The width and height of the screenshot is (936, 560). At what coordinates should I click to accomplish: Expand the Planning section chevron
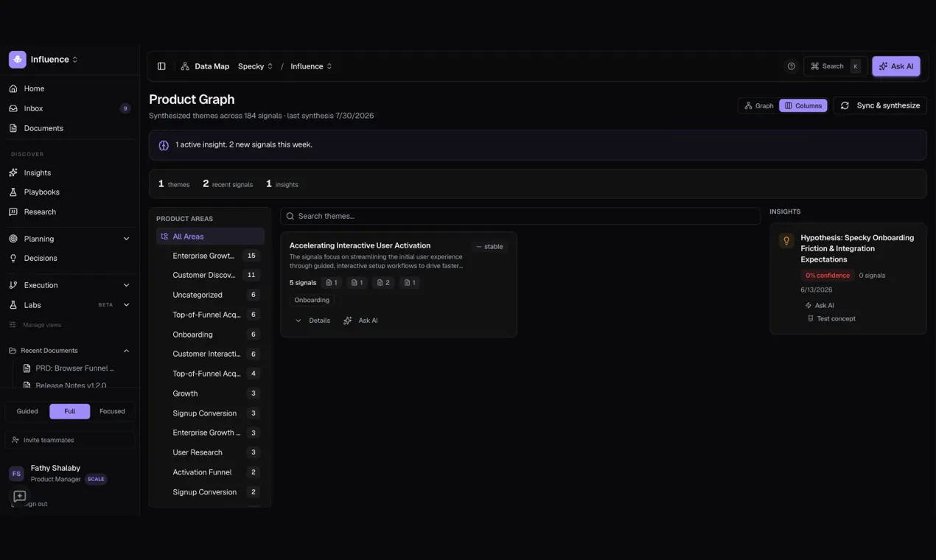tap(126, 239)
